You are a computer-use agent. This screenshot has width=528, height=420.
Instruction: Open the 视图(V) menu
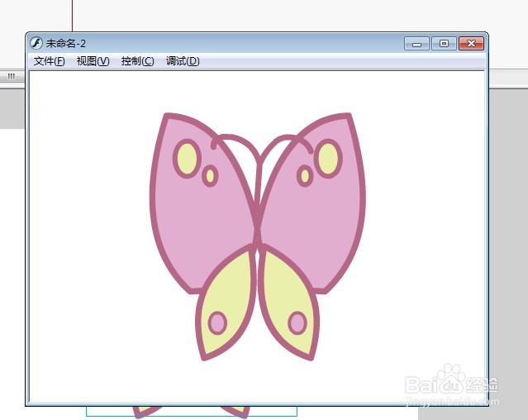coord(93,61)
